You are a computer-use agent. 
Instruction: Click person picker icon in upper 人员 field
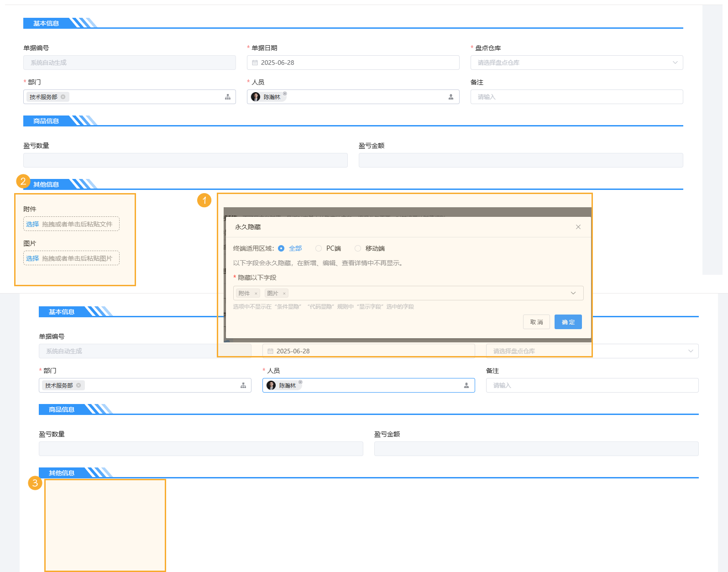(x=451, y=97)
